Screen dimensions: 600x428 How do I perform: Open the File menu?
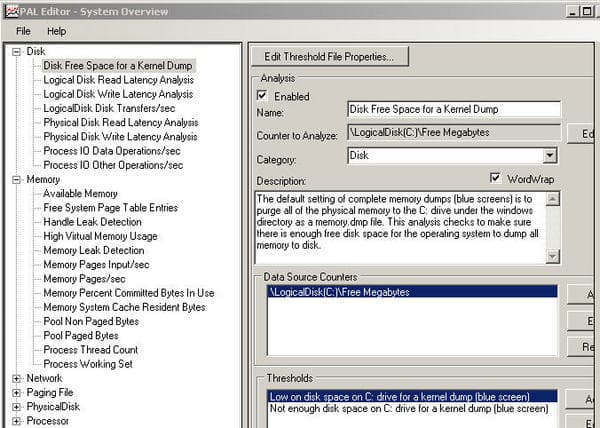23,31
